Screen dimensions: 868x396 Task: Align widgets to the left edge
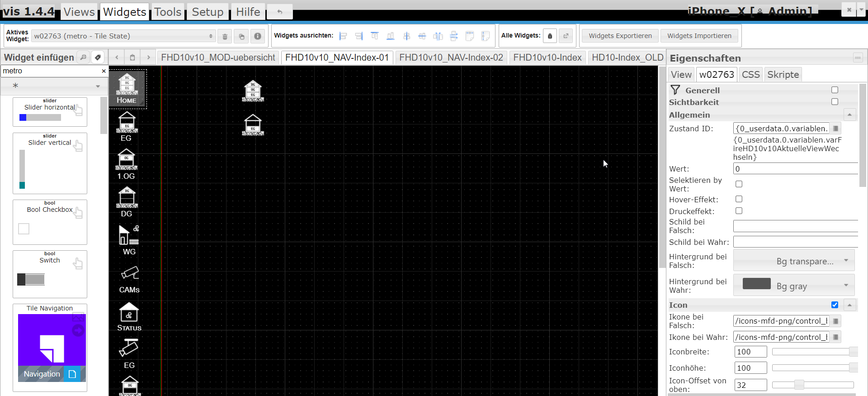343,36
